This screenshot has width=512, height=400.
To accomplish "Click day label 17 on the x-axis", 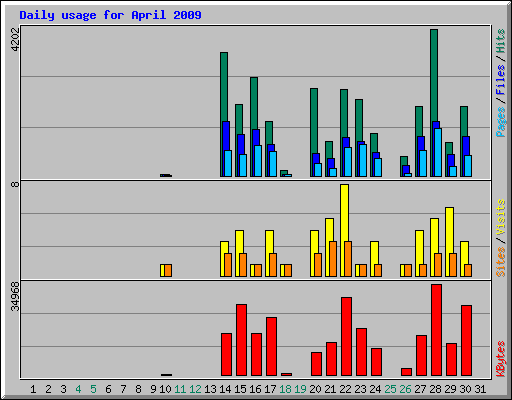I will [270, 389].
